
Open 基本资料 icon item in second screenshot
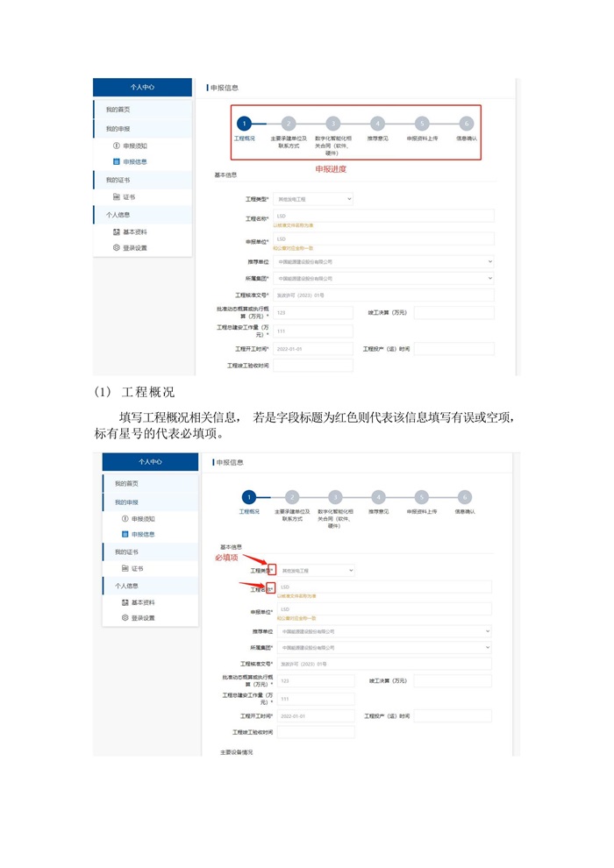[139, 602]
